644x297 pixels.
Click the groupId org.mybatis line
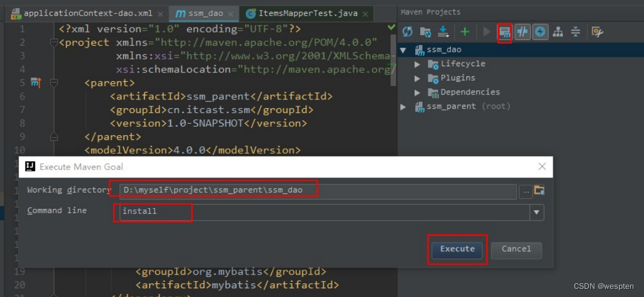coord(231,272)
